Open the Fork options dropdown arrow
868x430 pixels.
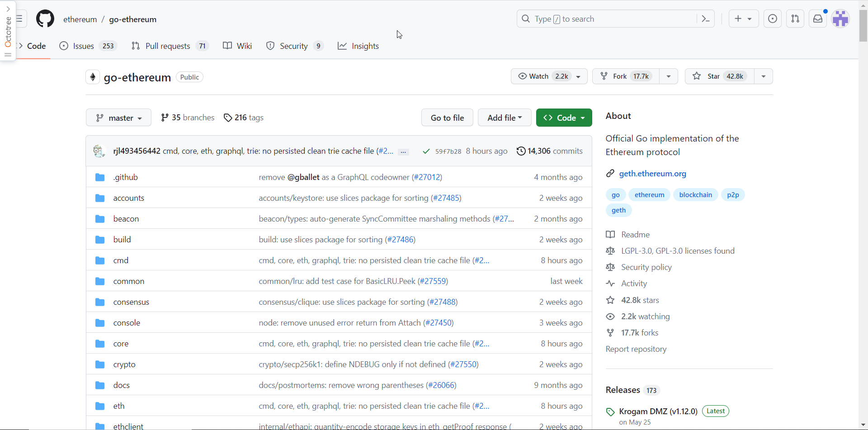[x=669, y=76]
